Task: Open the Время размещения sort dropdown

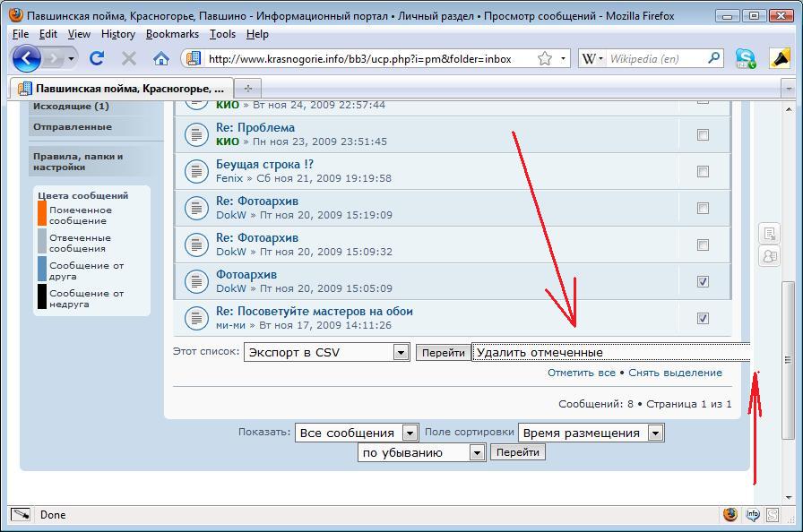Action: (655, 433)
